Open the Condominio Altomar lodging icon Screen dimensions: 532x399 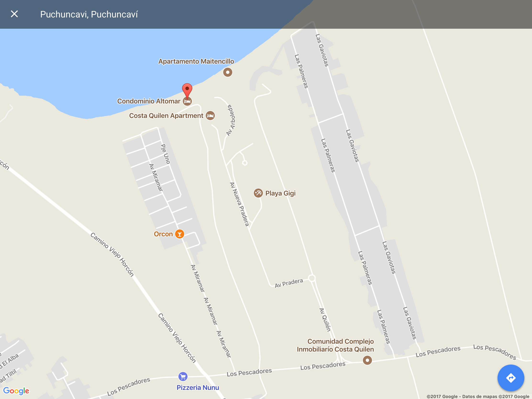point(187,101)
